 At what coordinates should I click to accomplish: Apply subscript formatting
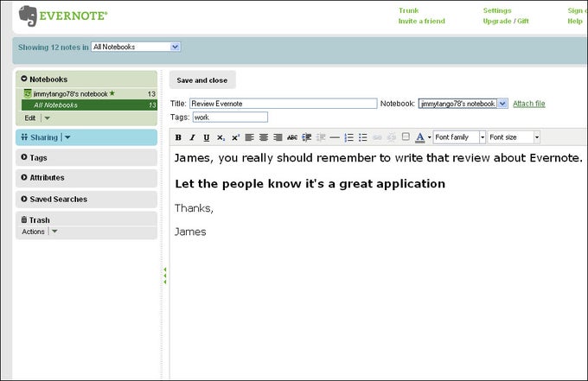tap(220, 137)
